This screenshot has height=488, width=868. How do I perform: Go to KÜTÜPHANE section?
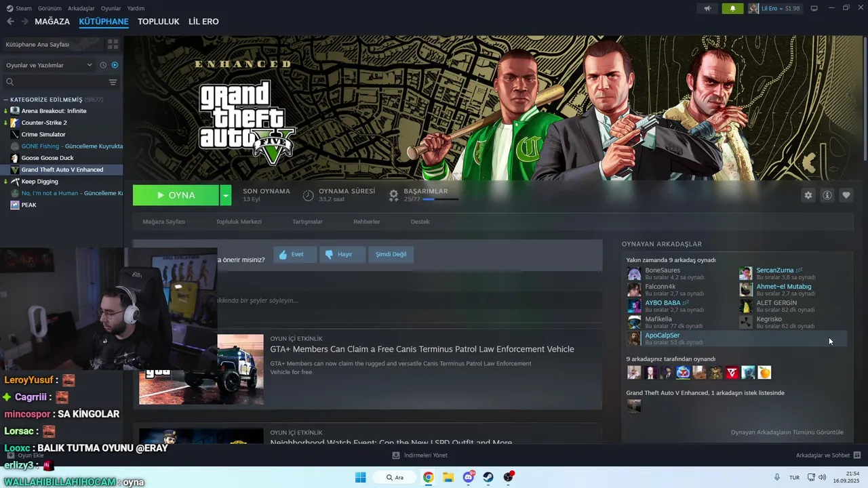(x=104, y=21)
